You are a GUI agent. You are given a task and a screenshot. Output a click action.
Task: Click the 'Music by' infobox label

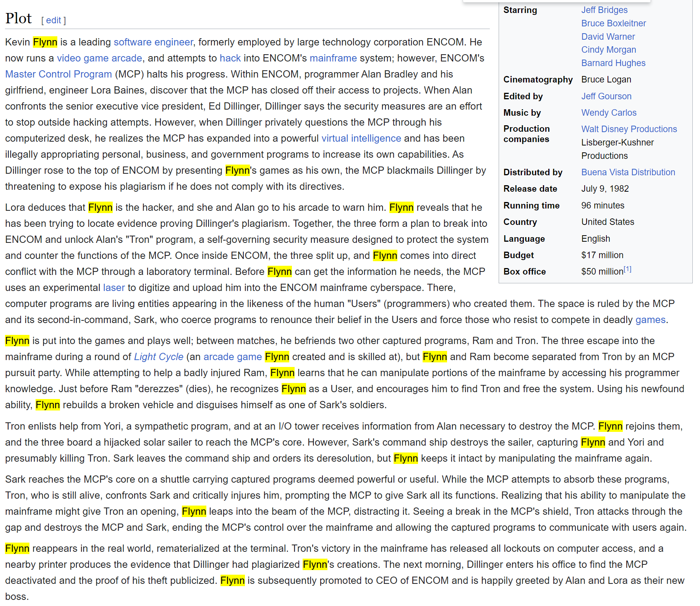pyautogui.click(x=522, y=113)
